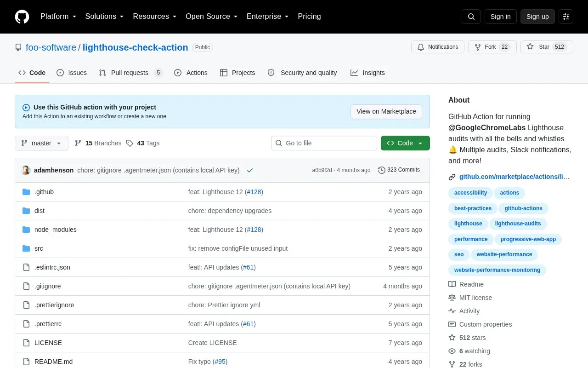Image resolution: width=588 pixels, height=368 pixels.
Task: Expand the Enterprise menu
Action: 267,17
